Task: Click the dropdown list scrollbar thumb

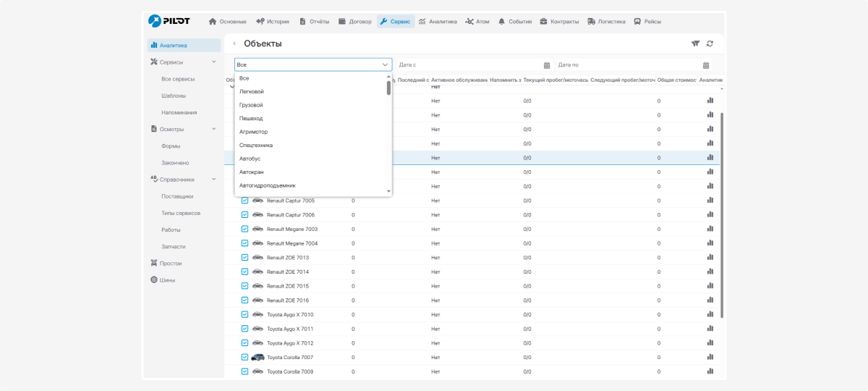Action: point(388,88)
